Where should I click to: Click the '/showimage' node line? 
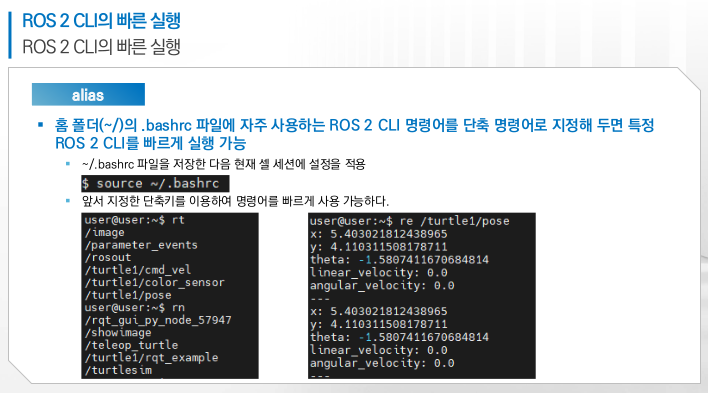click(118, 332)
